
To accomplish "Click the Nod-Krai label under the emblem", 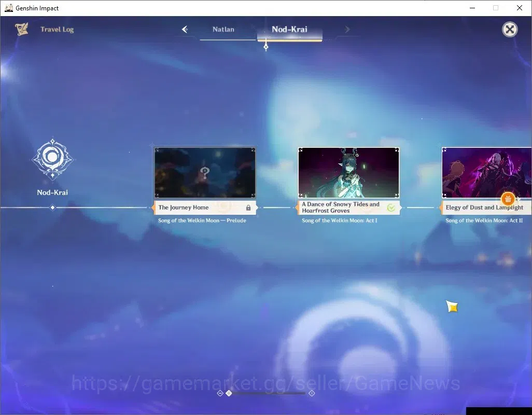I will [x=52, y=192].
